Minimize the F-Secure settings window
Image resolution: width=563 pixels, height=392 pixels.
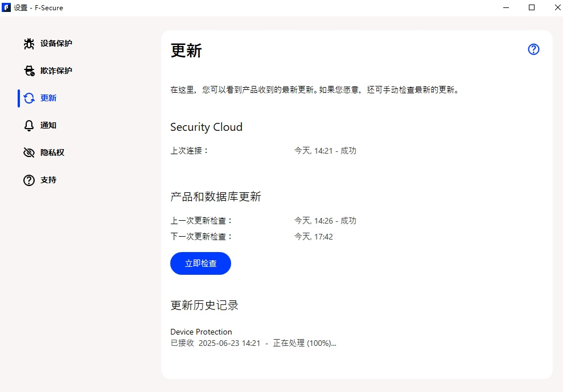point(506,7)
